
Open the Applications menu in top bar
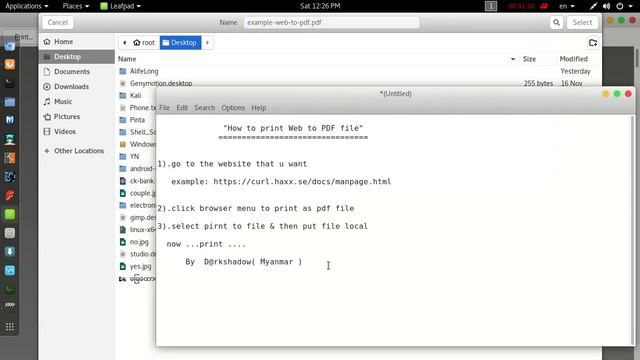[x=27, y=6]
